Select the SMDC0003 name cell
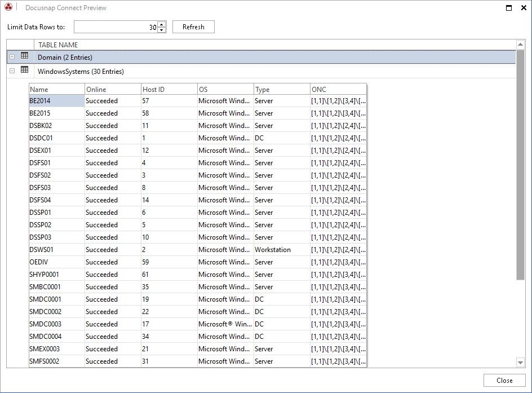Image resolution: width=532 pixels, height=393 pixels. [x=57, y=324]
